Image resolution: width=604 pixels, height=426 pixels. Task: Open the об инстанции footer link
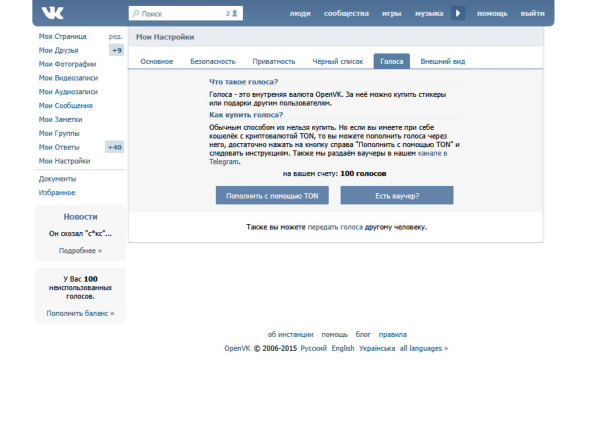point(290,335)
